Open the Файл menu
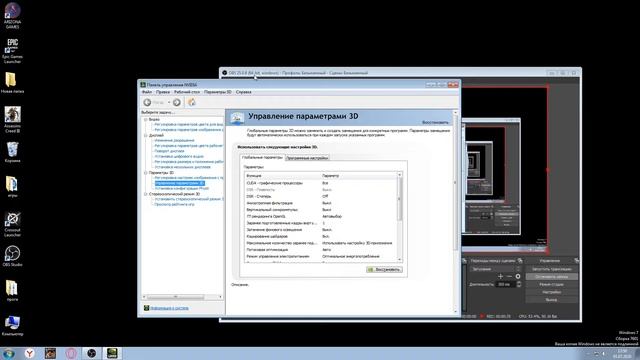Screen dimensions: 640x360 147,92
